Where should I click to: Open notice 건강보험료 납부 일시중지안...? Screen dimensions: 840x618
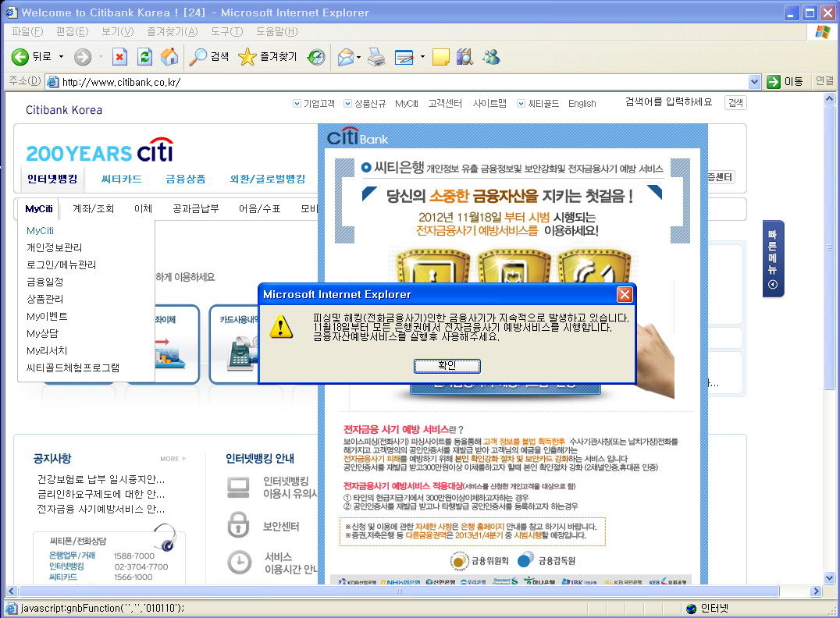101,479
